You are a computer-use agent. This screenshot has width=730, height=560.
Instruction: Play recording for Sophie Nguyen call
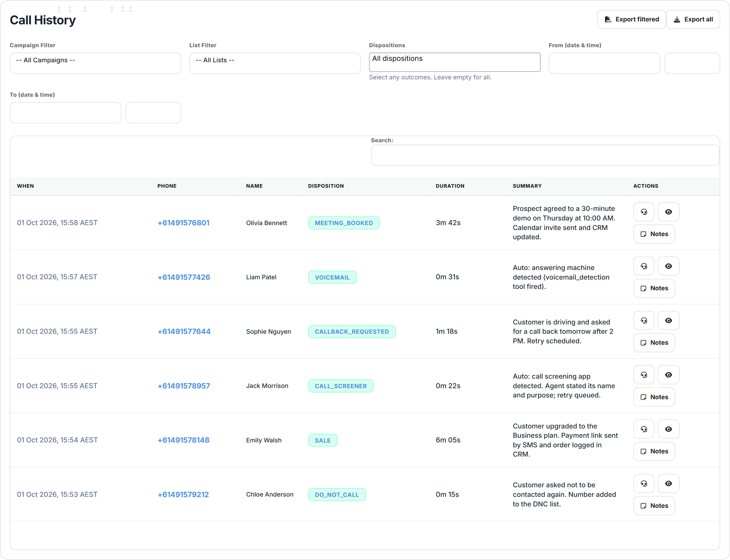click(x=644, y=320)
